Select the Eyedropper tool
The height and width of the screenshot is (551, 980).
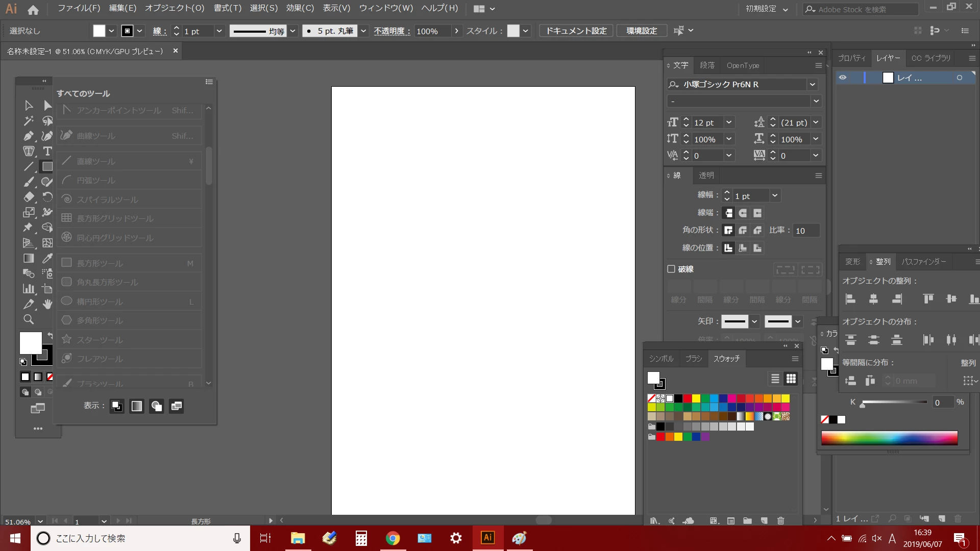coord(47,258)
